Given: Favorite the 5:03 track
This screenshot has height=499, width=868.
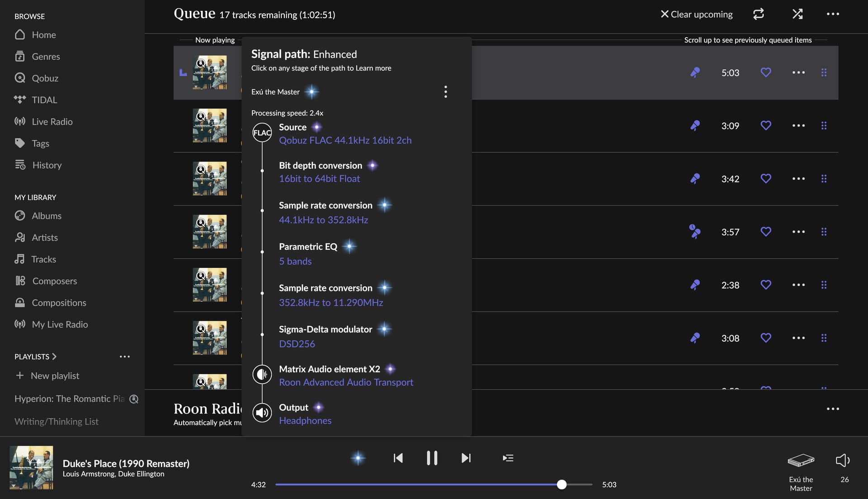Looking at the screenshot, I should click(766, 72).
